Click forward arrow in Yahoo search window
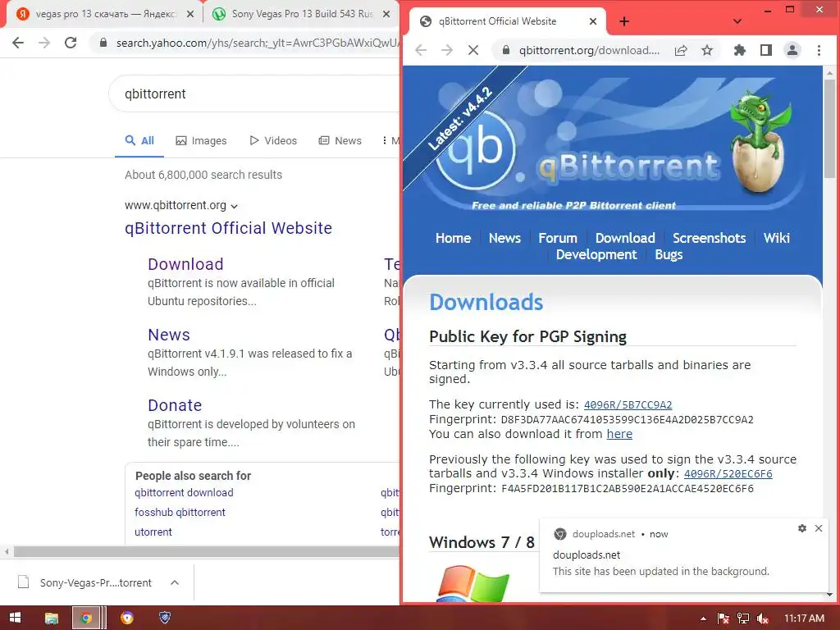The height and width of the screenshot is (630, 840). point(44,43)
